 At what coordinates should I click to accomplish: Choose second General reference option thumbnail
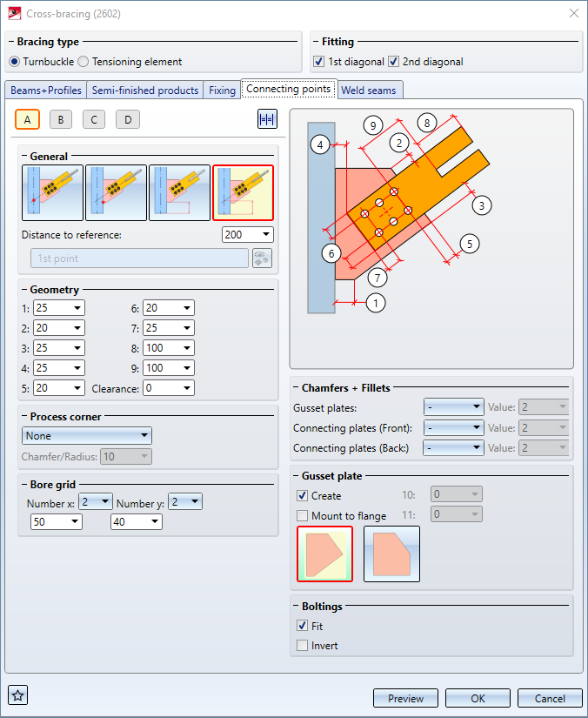(x=117, y=193)
